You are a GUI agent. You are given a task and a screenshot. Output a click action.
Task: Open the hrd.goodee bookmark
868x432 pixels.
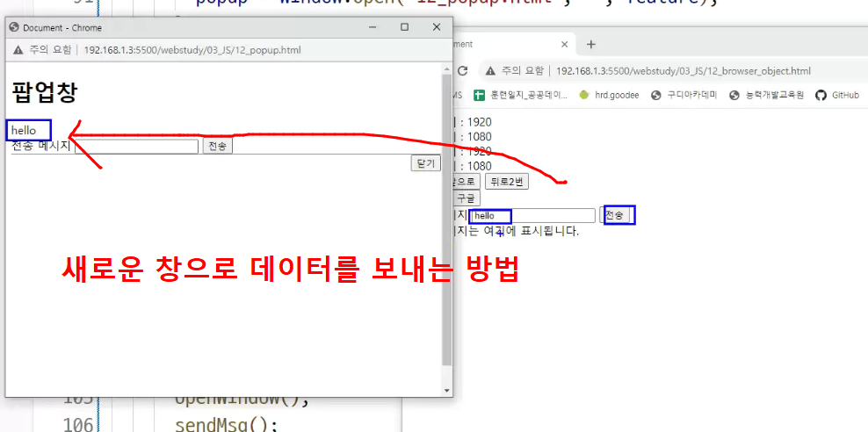coord(609,95)
